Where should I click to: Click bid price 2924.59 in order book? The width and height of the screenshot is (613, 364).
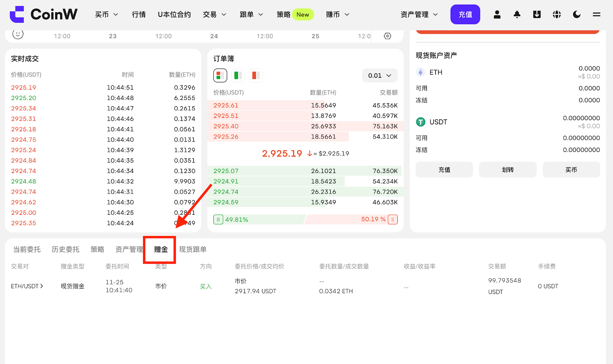click(226, 202)
